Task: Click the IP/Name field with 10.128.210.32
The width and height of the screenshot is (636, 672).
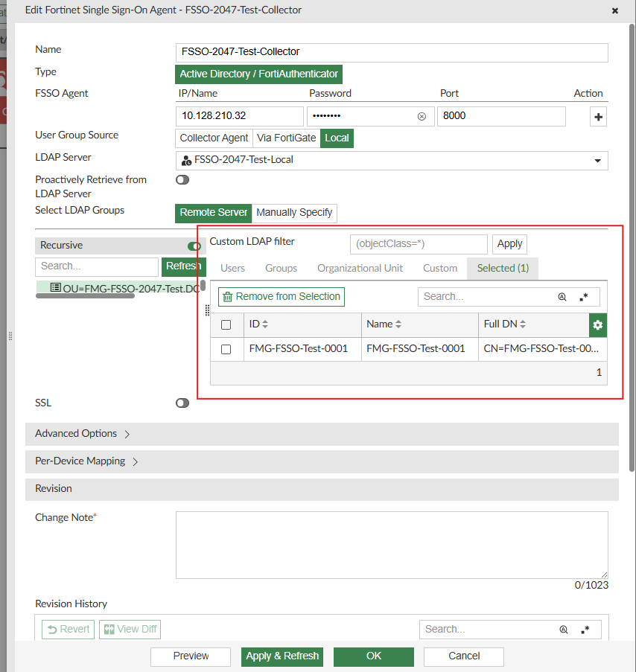Action: point(239,116)
